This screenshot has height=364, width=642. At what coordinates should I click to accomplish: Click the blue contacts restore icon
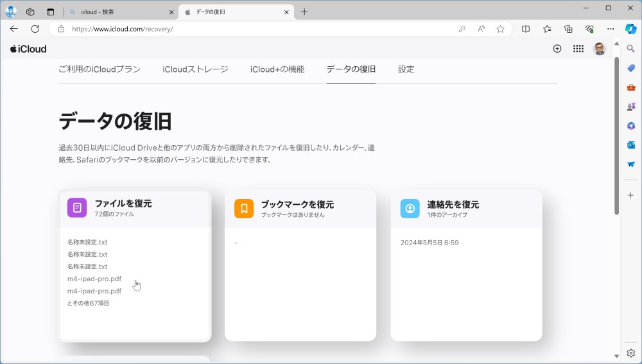[x=410, y=209]
